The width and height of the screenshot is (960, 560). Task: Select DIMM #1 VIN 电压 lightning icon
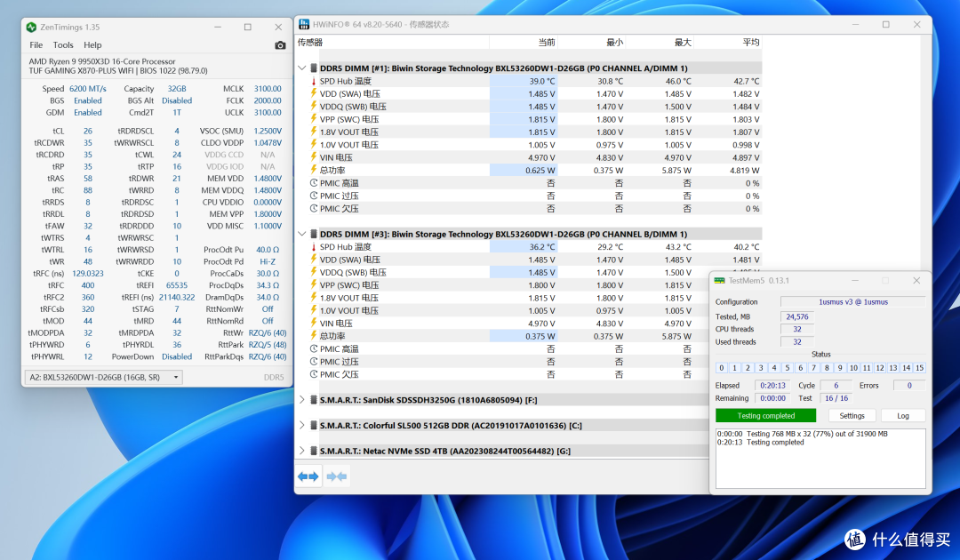314,157
